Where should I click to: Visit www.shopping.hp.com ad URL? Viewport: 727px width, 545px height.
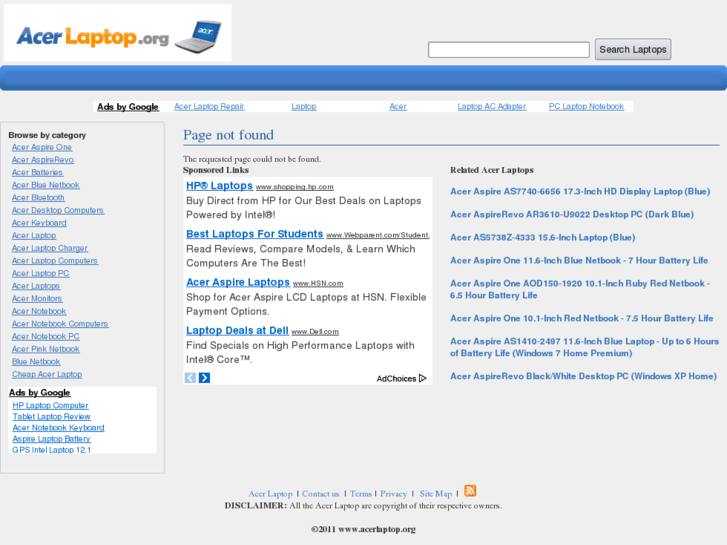point(294,187)
